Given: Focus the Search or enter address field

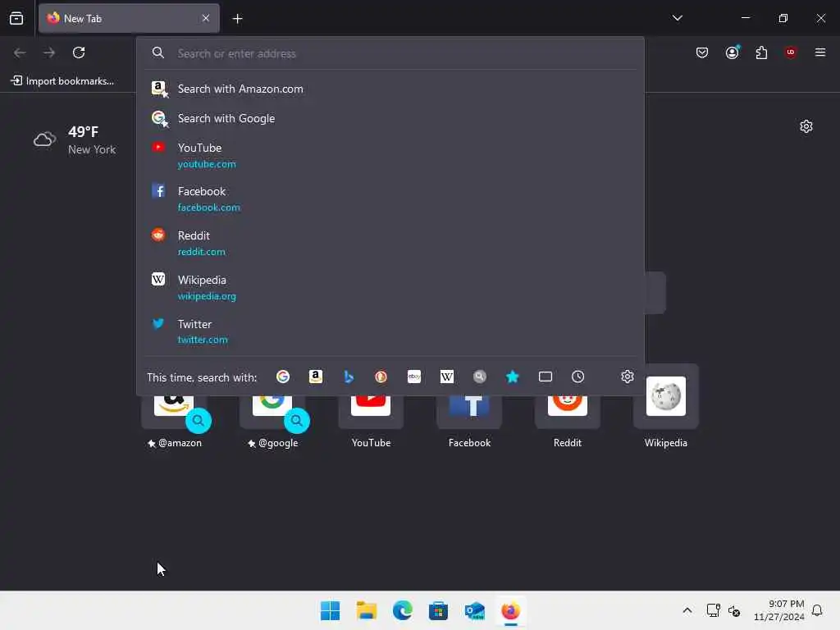Looking at the screenshot, I should (x=390, y=53).
